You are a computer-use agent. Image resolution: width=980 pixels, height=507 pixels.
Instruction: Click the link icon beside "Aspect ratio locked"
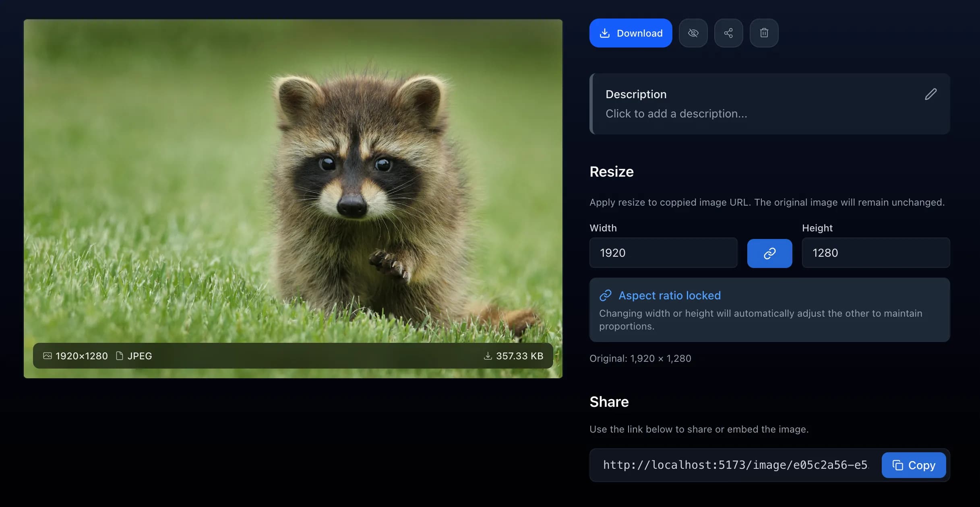tap(606, 295)
